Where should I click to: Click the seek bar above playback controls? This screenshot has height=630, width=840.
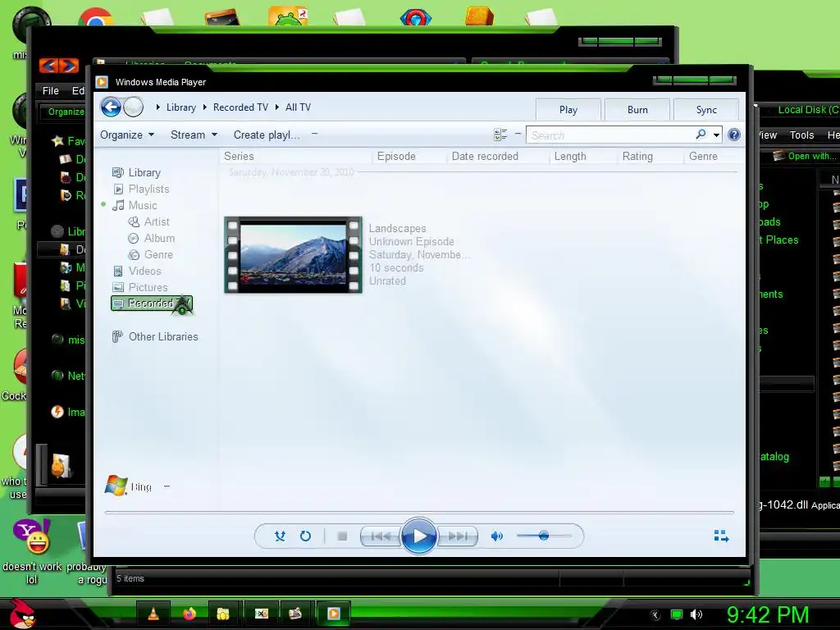419,513
